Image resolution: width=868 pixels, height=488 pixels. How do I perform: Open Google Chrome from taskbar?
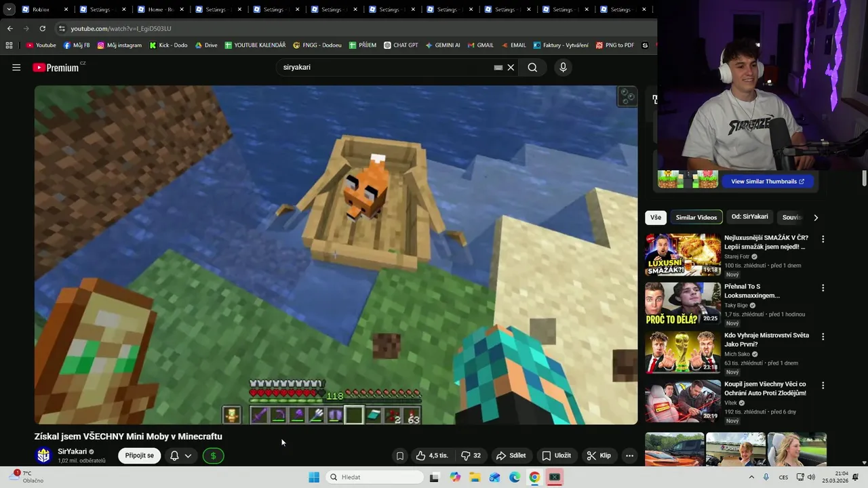pos(534,477)
